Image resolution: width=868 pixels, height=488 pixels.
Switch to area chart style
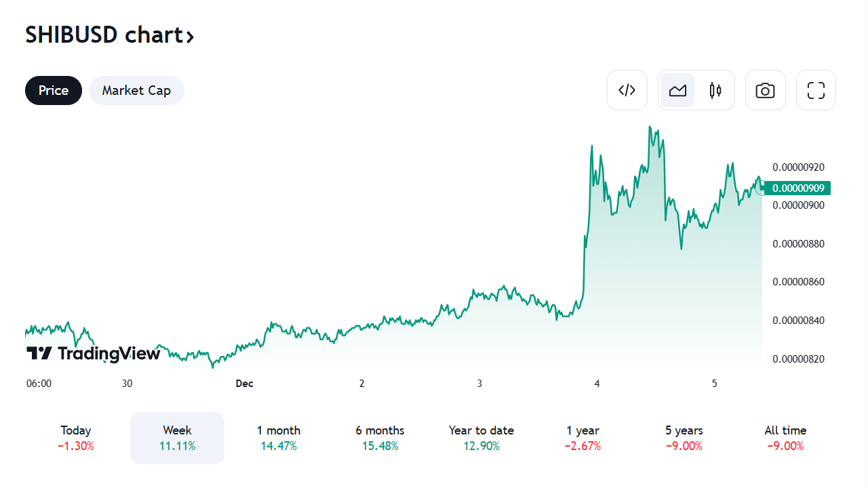coord(677,90)
